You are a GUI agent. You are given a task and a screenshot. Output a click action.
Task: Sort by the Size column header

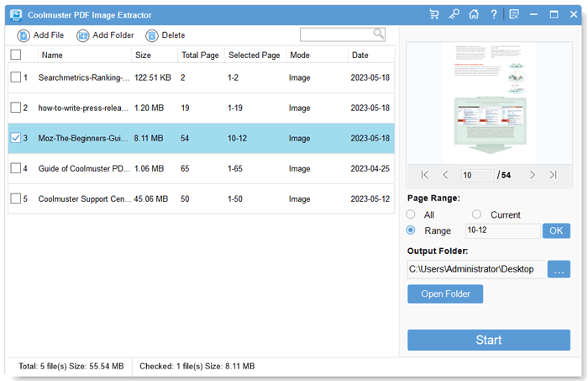point(143,56)
